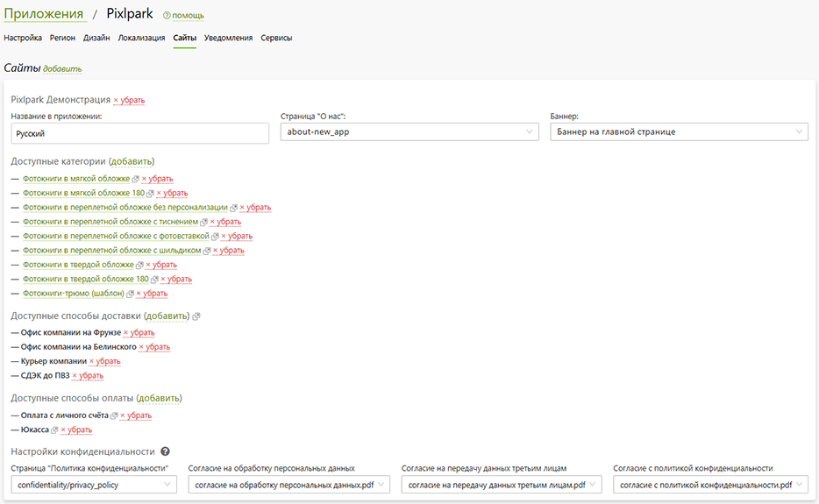Open external link icon beside Фотокниги в твердой обложке 180
This screenshot has height=504, width=819.
pos(154,280)
